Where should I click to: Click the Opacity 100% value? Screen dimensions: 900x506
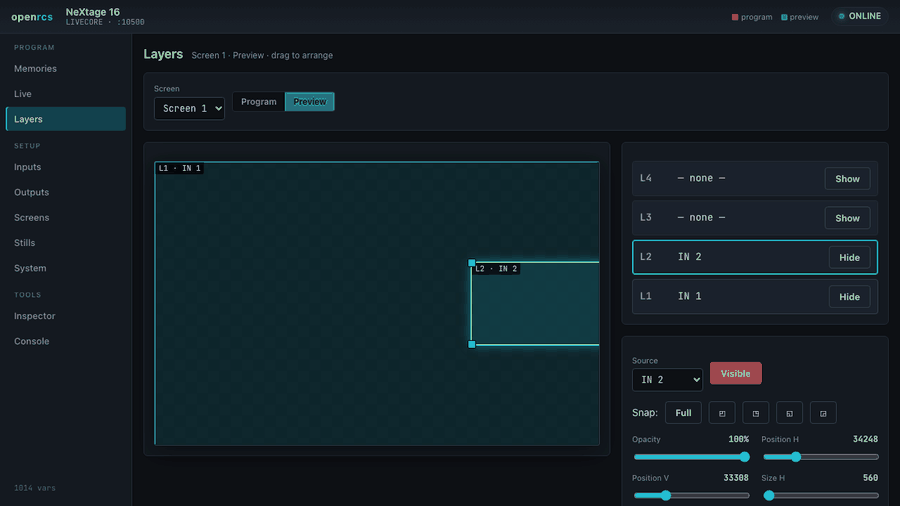[x=738, y=439]
